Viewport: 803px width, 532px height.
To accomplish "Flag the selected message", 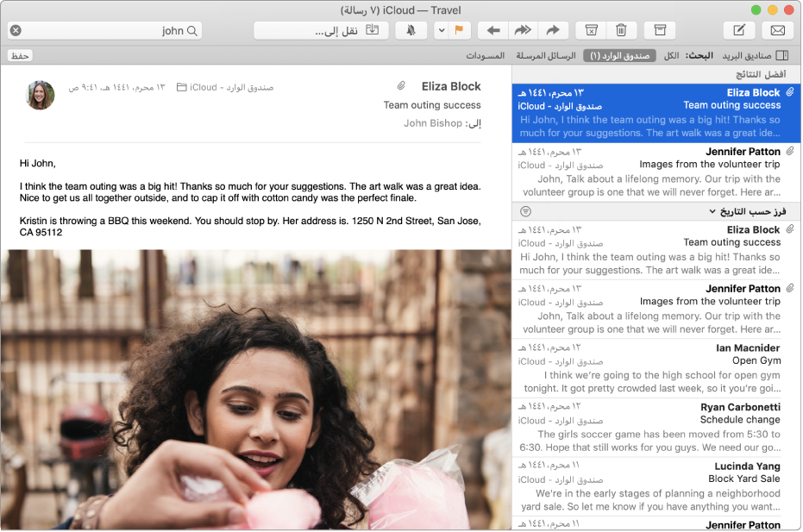I will point(460,30).
